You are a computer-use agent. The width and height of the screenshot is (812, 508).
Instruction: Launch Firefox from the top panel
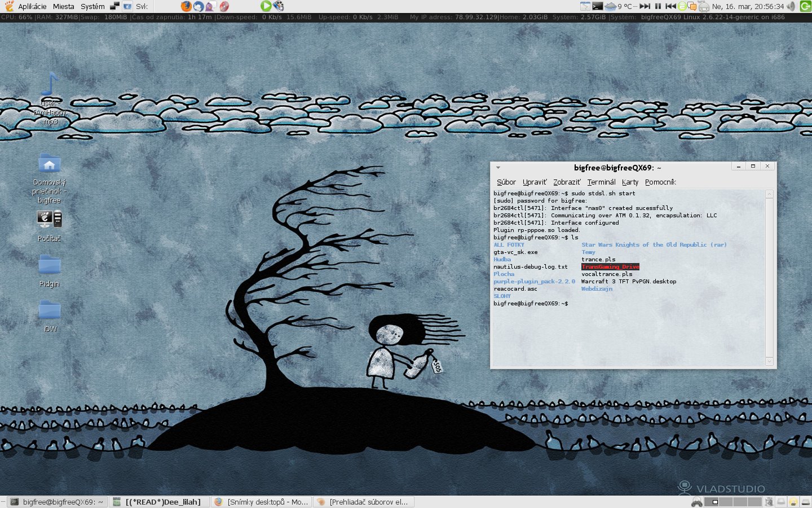click(x=186, y=6)
